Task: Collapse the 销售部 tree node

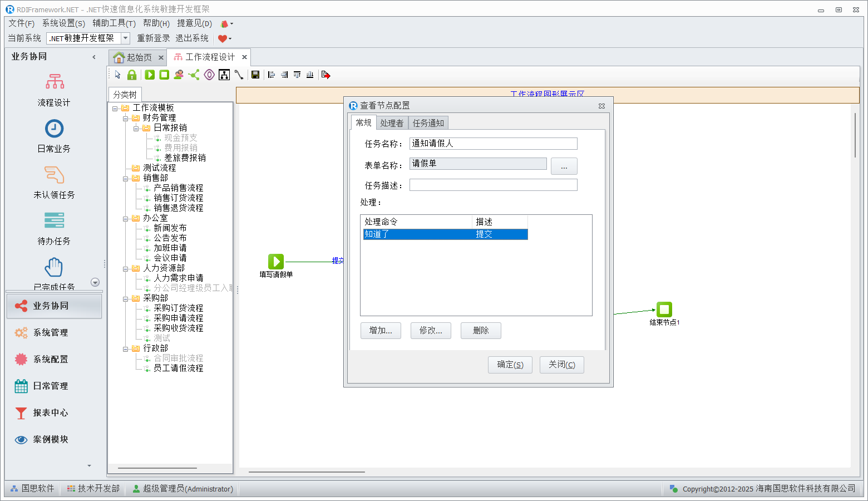Action: click(126, 178)
